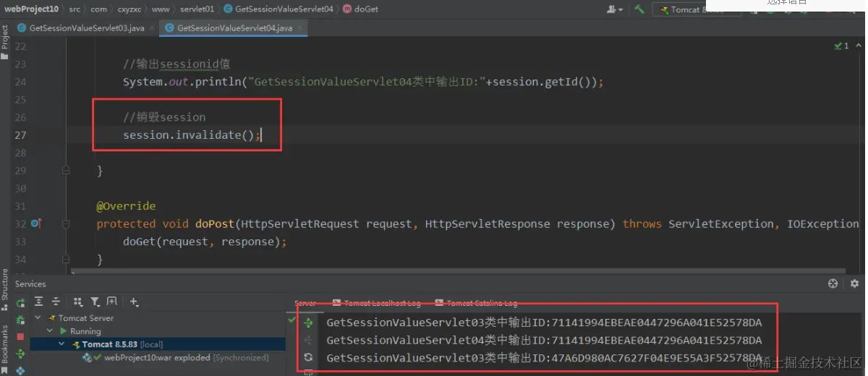Close the GetSessionValueServlet04.java tab
The width and height of the screenshot is (868, 376).
point(299,28)
